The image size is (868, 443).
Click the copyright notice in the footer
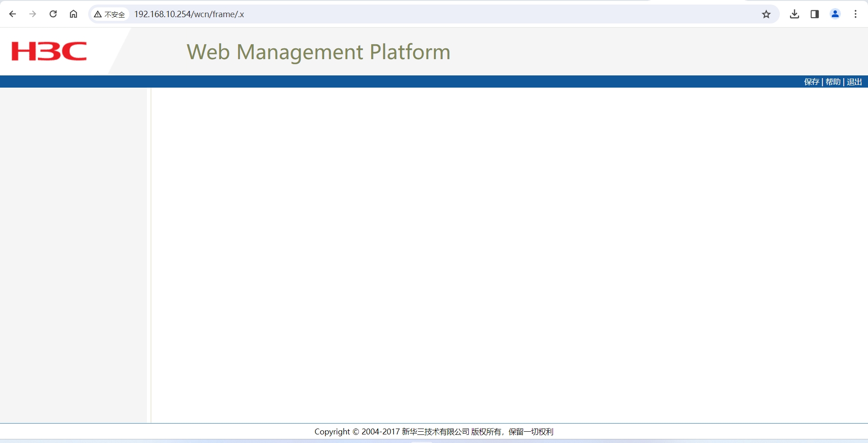pos(434,432)
